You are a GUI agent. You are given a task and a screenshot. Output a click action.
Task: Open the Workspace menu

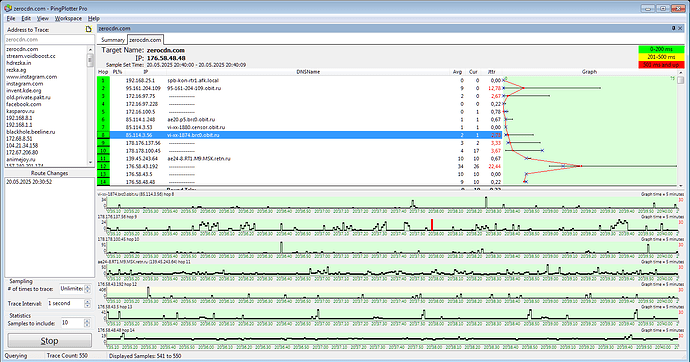tap(68, 18)
